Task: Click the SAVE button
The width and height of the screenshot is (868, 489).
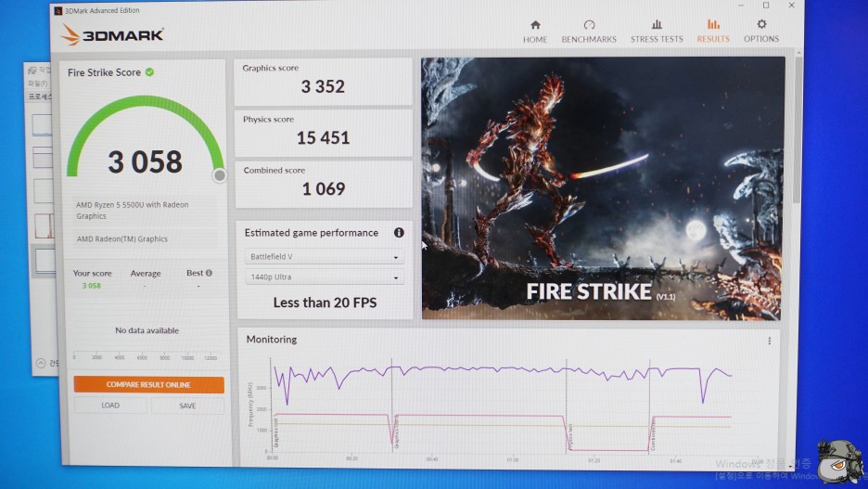Action: pos(187,405)
